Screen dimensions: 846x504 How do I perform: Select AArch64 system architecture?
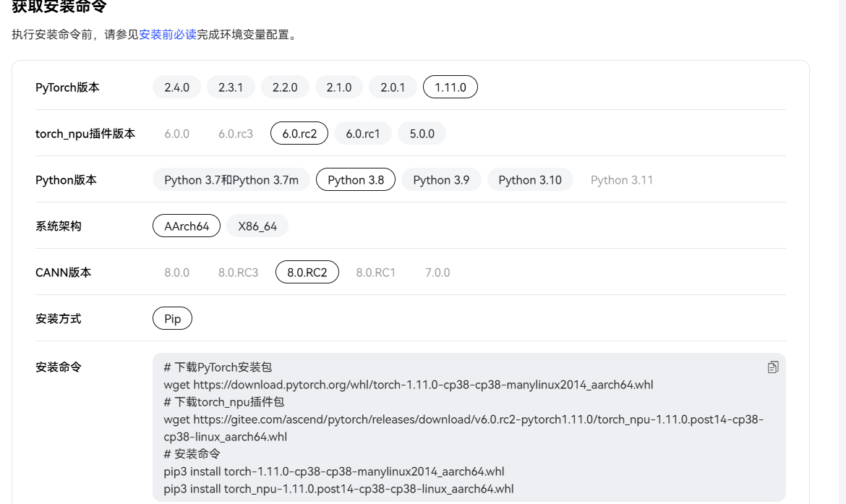click(x=186, y=226)
